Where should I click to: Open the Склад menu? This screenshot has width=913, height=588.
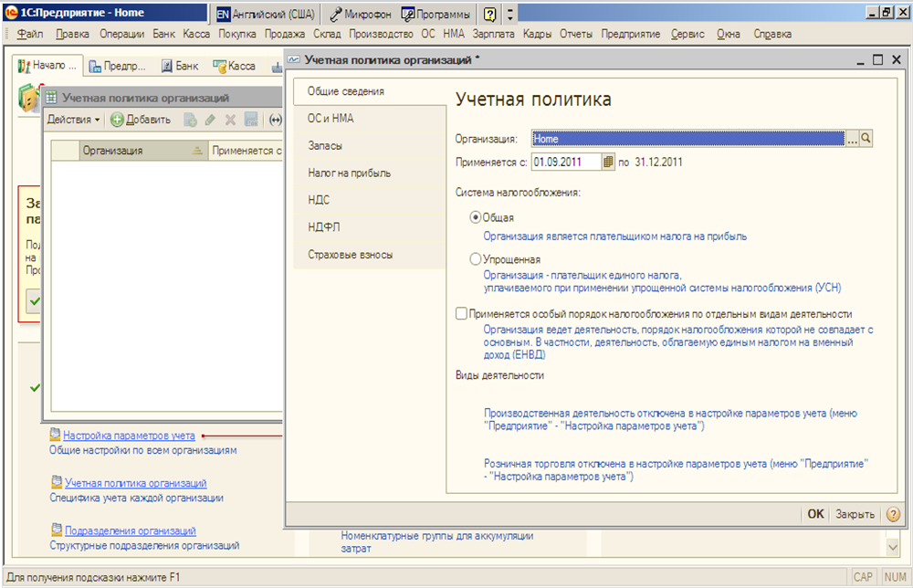pos(327,34)
